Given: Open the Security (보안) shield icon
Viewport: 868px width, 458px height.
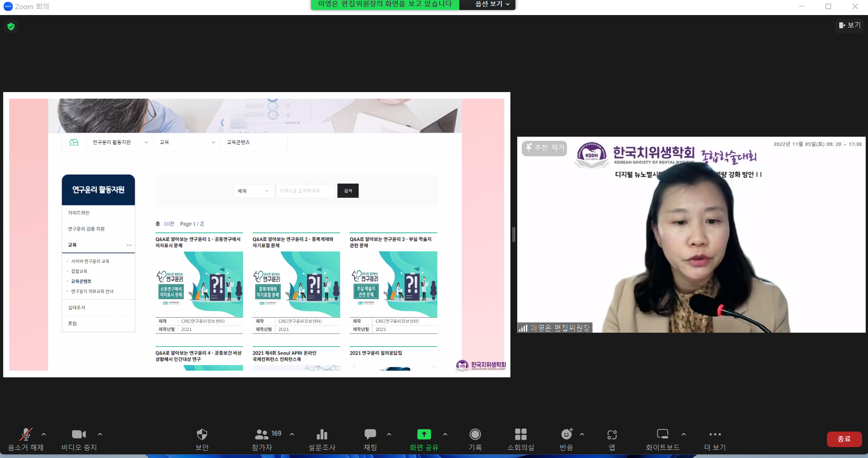Looking at the screenshot, I should coord(202,435).
